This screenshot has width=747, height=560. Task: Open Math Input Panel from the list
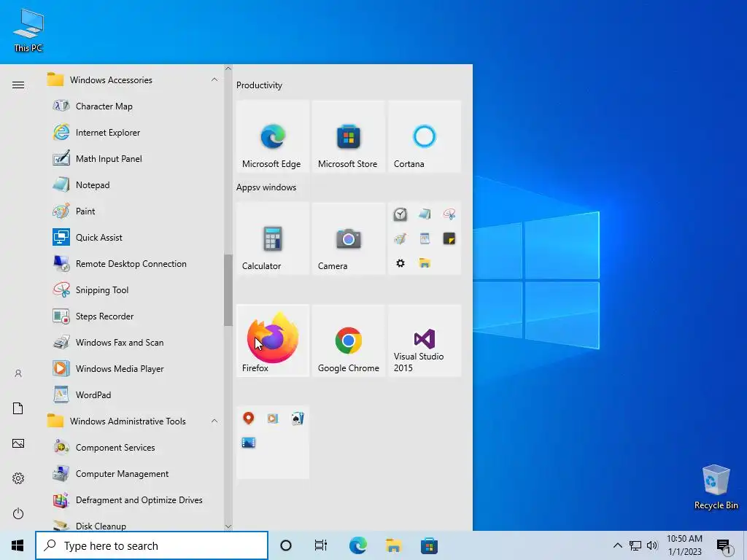tap(131, 158)
